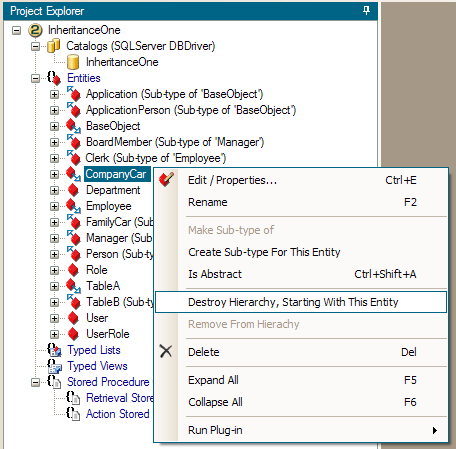Click the Delete X icon in context menu

pos(166,351)
